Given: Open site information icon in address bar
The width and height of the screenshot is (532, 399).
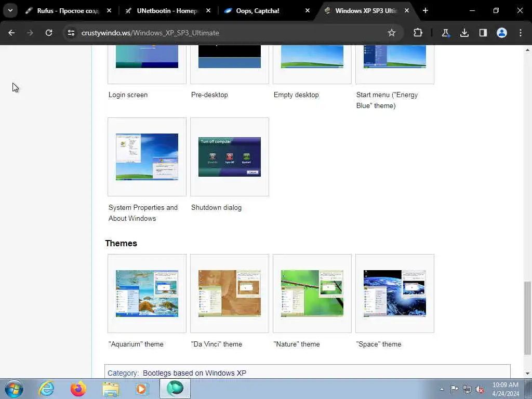Looking at the screenshot, I should 71,33.
